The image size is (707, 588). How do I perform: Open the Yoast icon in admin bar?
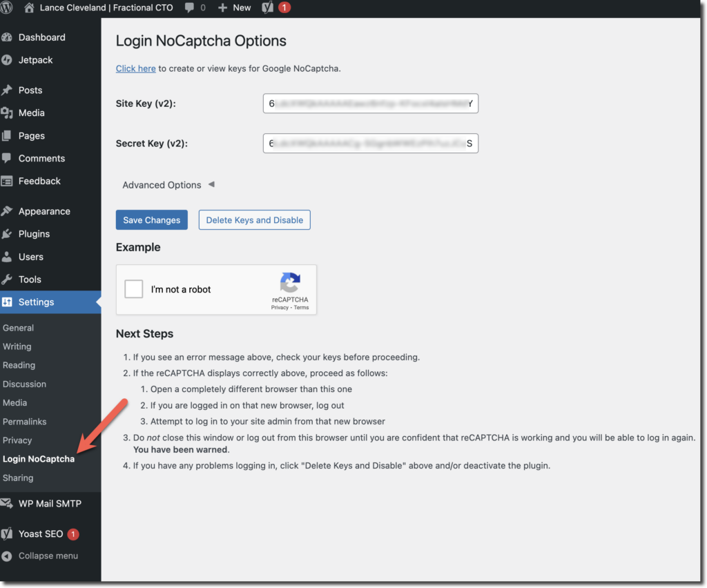[268, 8]
